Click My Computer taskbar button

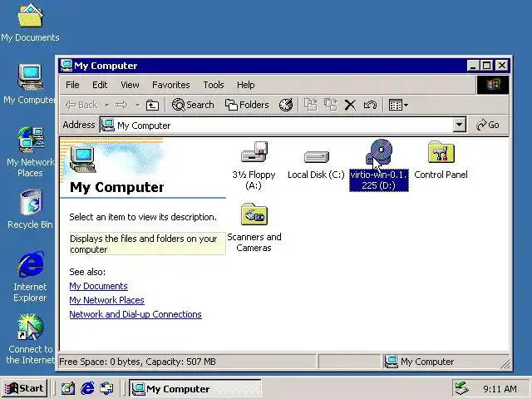point(195,388)
